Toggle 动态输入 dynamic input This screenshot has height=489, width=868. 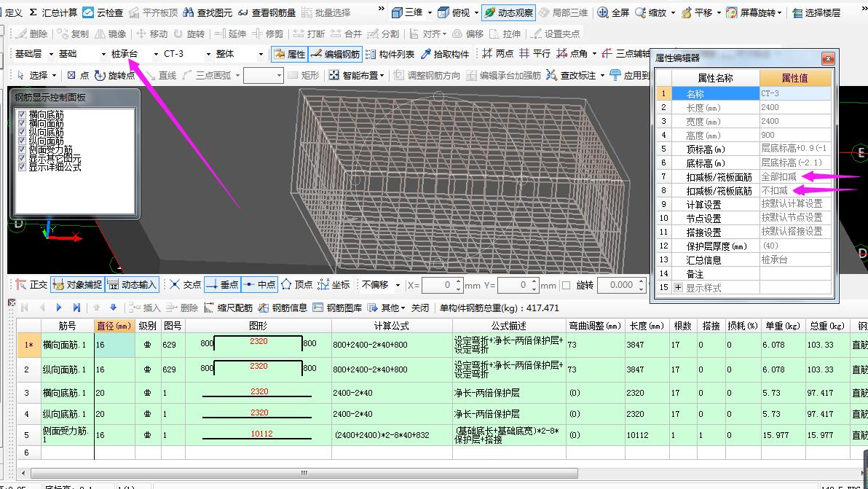(132, 285)
